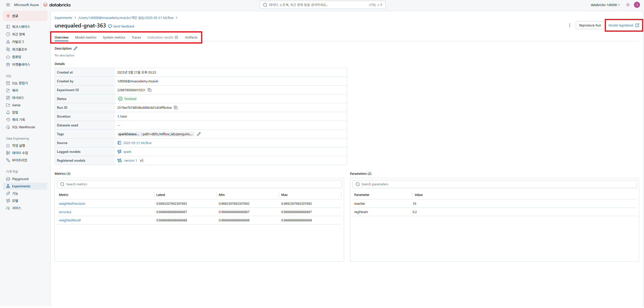This screenshot has width=644, height=308.
Task: Copy the Run ID value
Action: [x=176, y=108]
